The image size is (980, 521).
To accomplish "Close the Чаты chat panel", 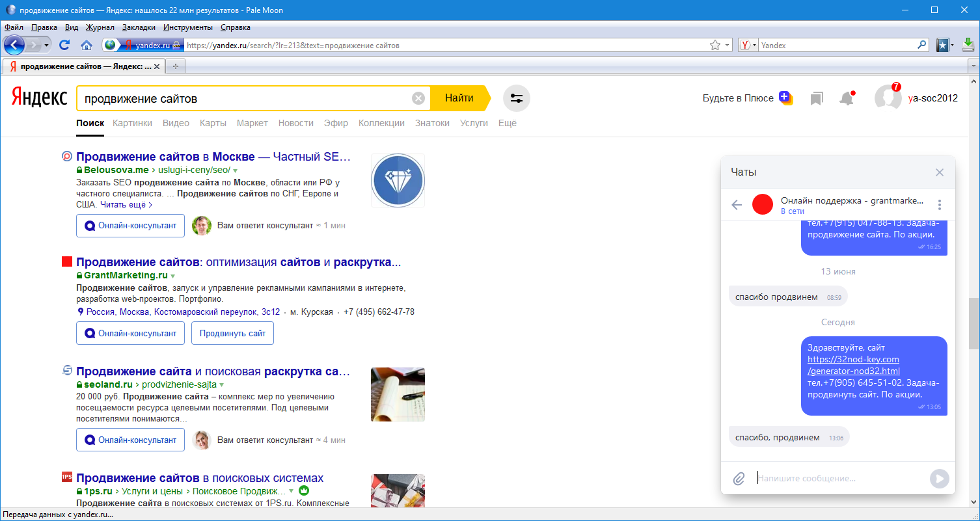I will 939,172.
